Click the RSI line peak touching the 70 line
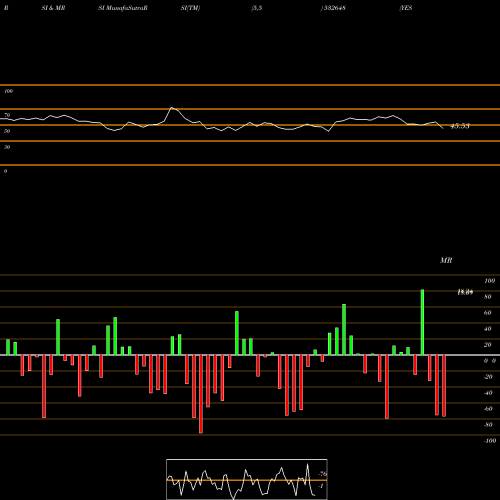Image resolution: width=500 pixels, height=500 pixels. pyautogui.click(x=172, y=108)
